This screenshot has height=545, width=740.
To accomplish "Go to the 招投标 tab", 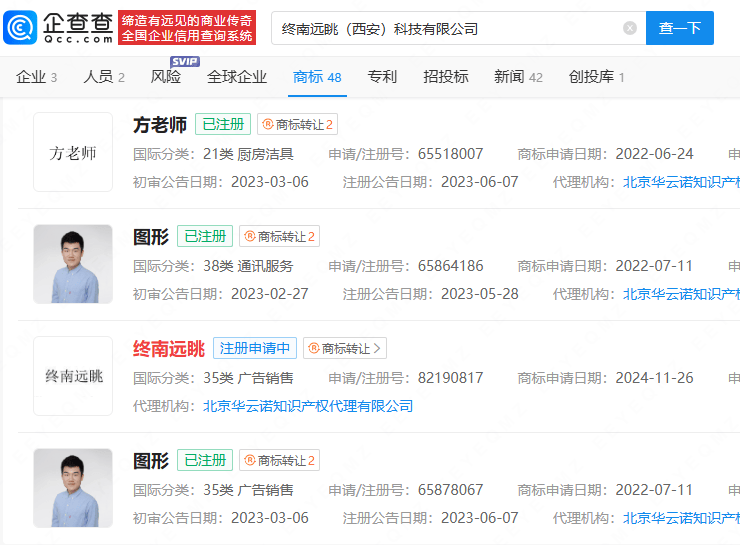I will 446,77.
